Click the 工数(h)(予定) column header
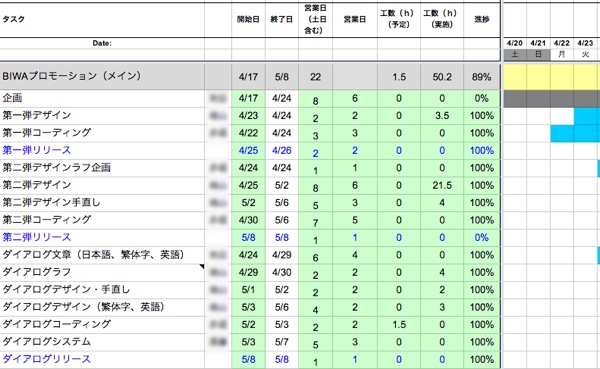The width and height of the screenshot is (600, 369). [399, 19]
